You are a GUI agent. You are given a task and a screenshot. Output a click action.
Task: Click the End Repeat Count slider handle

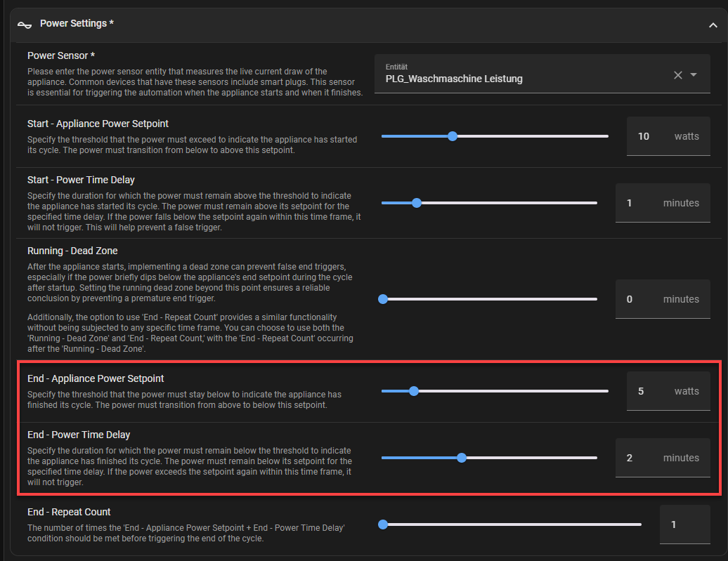(x=383, y=524)
